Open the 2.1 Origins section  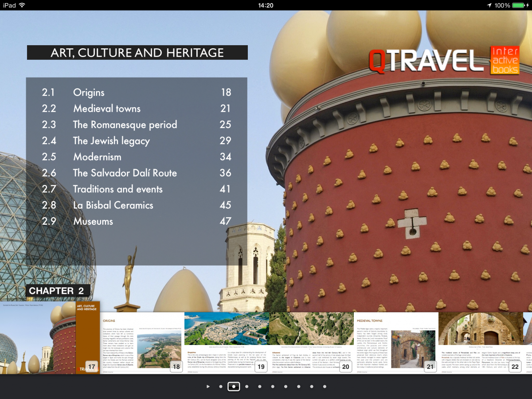pyautogui.click(x=137, y=93)
